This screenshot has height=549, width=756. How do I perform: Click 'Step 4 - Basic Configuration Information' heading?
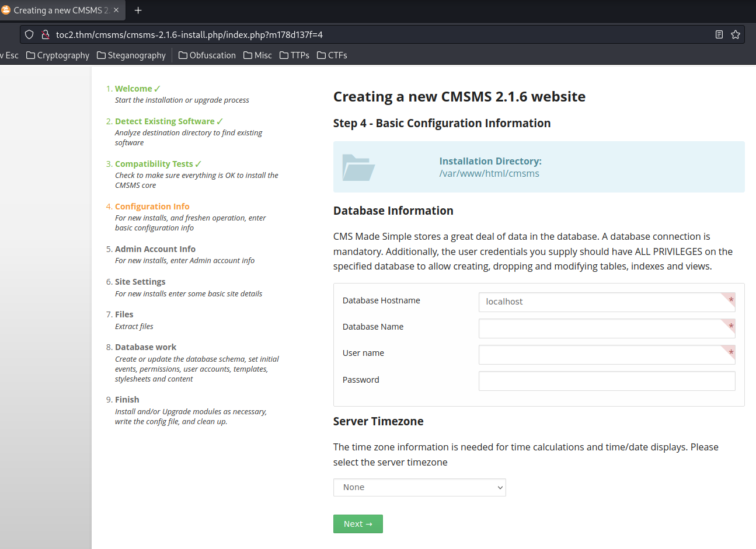tap(442, 123)
